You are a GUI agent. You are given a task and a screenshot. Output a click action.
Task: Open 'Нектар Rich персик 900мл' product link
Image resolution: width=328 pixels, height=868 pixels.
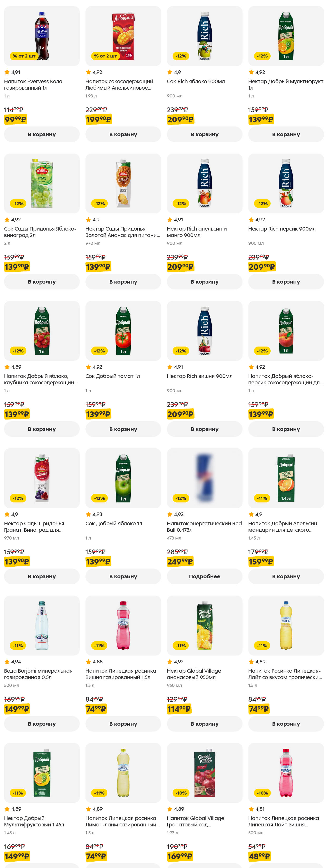[x=282, y=229]
